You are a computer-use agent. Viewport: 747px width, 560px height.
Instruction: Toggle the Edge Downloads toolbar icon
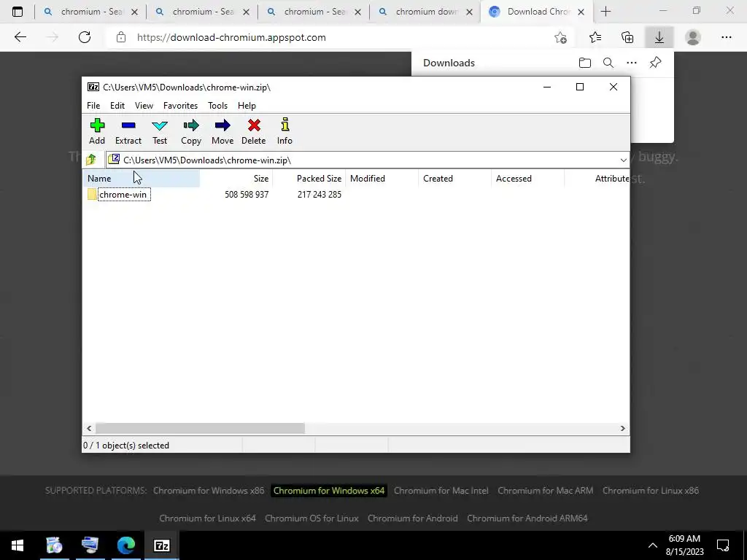click(659, 37)
